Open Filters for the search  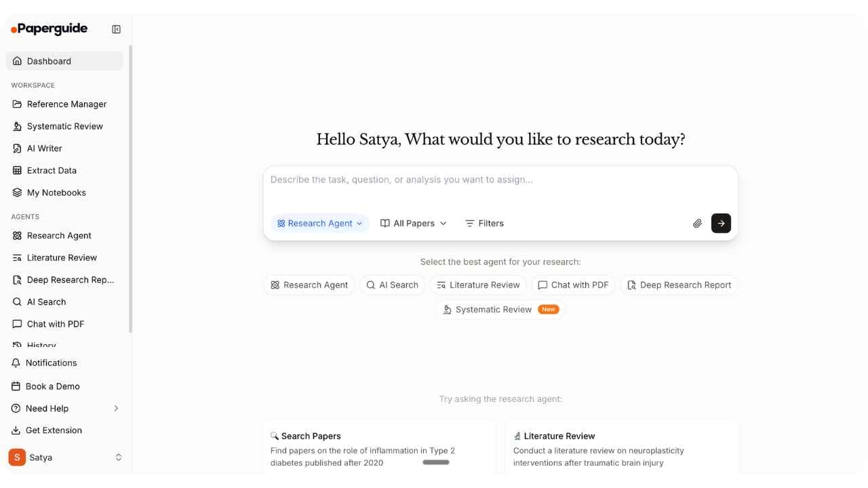pos(484,223)
